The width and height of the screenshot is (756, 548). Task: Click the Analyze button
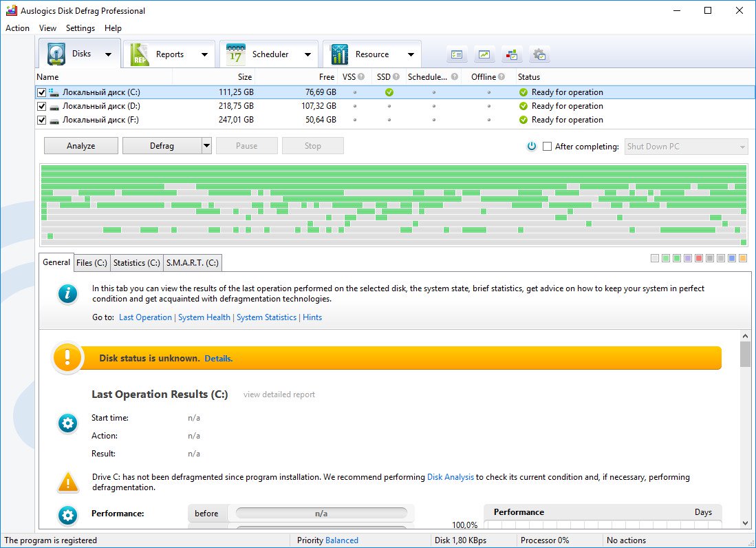[x=81, y=146]
